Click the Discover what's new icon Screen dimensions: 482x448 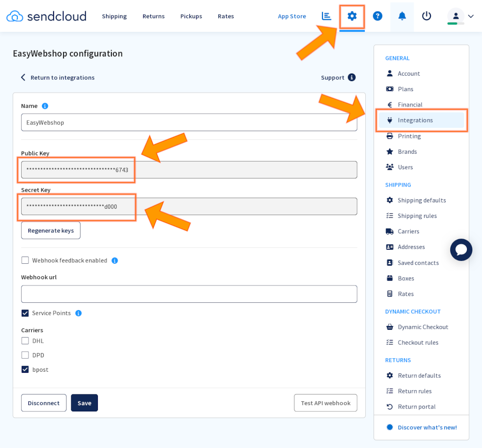coord(389,427)
